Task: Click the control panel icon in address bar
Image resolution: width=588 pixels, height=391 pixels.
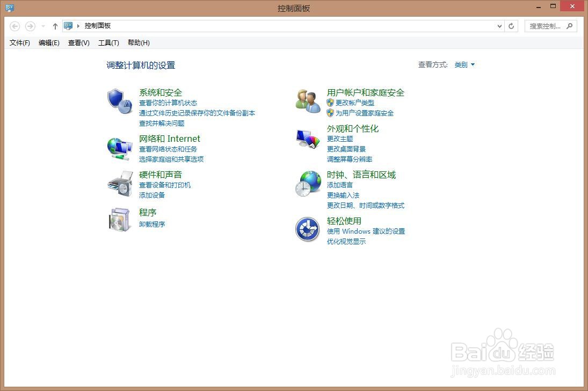Action: (68, 26)
